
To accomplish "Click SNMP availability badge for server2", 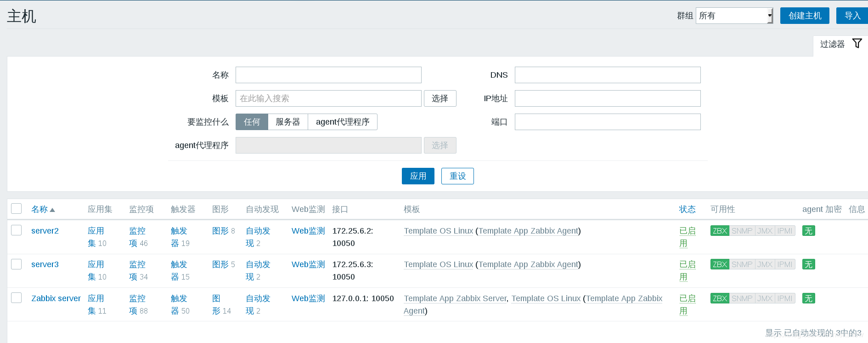I will coord(742,231).
